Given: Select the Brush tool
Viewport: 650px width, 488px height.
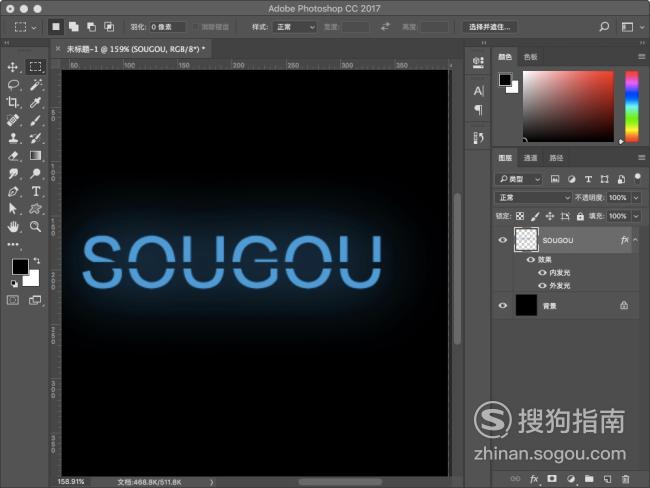Looking at the screenshot, I should pyautogui.click(x=35, y=120).
